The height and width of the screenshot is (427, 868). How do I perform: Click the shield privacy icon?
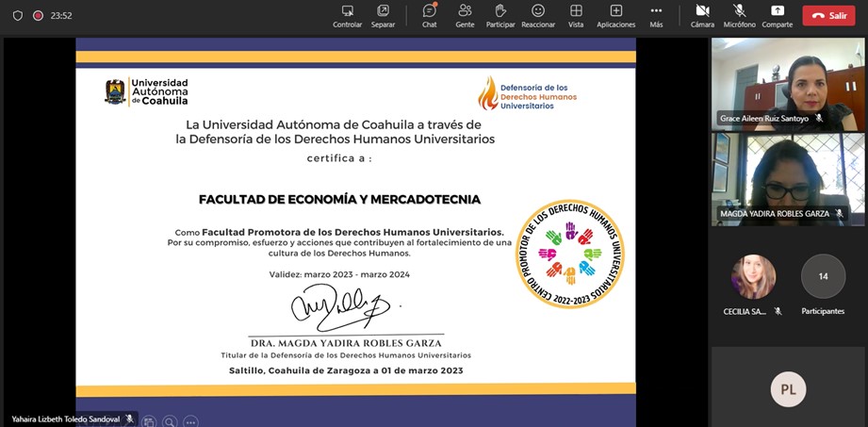coord(18,15)
